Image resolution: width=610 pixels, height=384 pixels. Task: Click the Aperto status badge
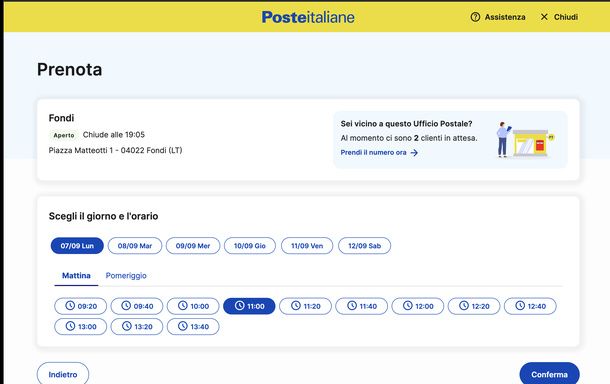(64, 135)
